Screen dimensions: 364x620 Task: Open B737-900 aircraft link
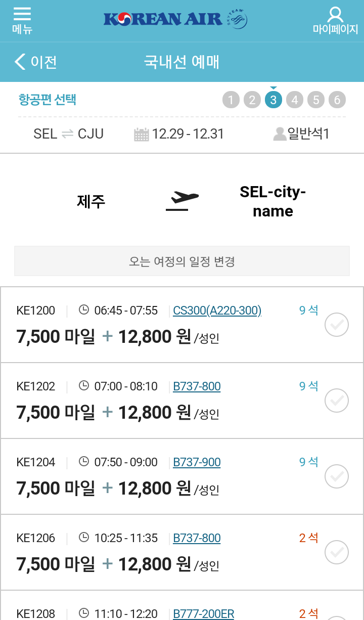pyautogui.click(x=197, y=462)
